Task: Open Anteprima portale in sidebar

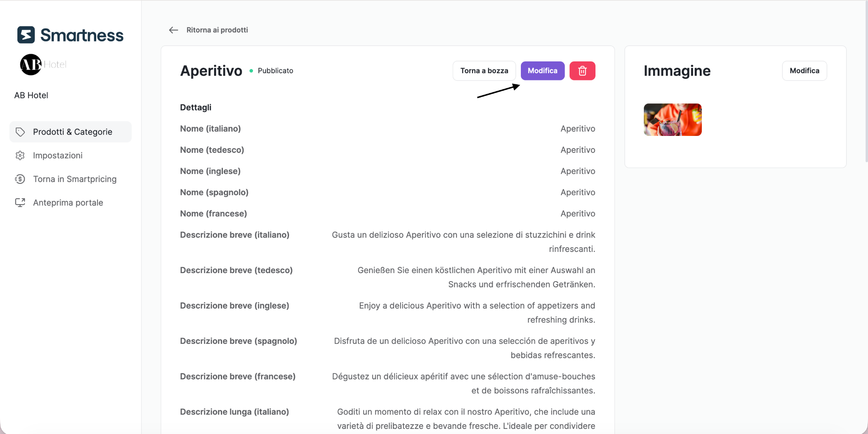Action: pos(70,202)
